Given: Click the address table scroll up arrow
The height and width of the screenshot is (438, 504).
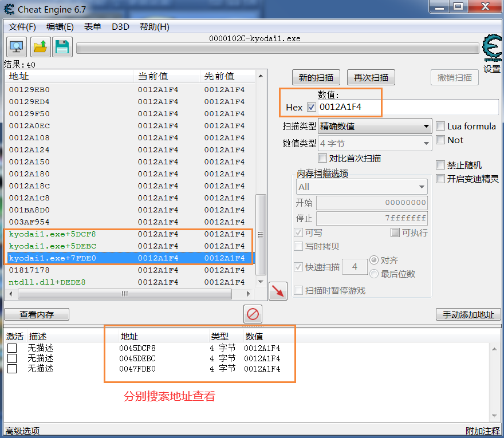Looking at the screenshot, I should point(494,349).
